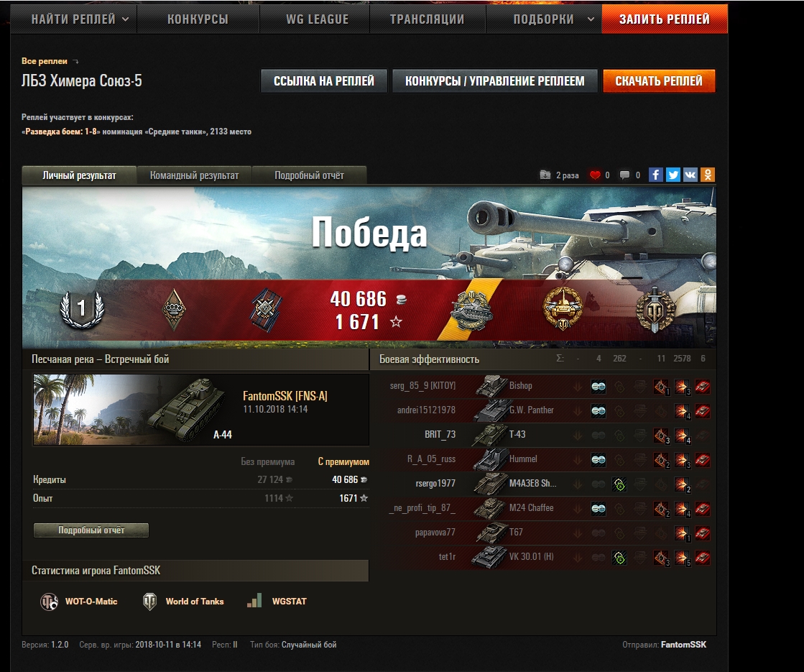Select player serg_85_9 [KITOY]
This screenshot has width=804, height=672.
422,386
